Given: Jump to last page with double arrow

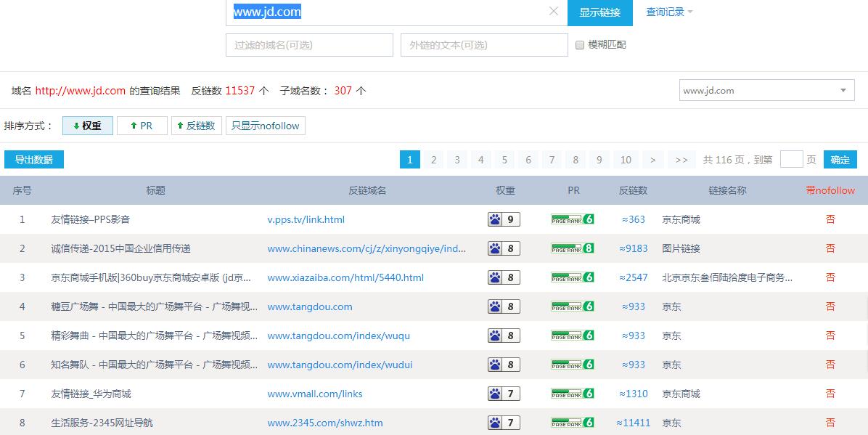Looking at the screenshot, I should pos(682,160).
